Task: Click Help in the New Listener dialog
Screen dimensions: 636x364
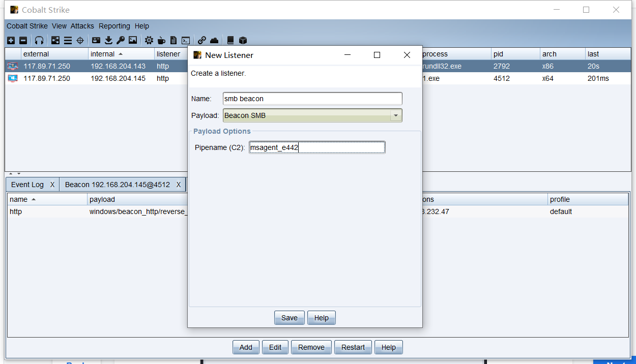Action: (322, 318)
